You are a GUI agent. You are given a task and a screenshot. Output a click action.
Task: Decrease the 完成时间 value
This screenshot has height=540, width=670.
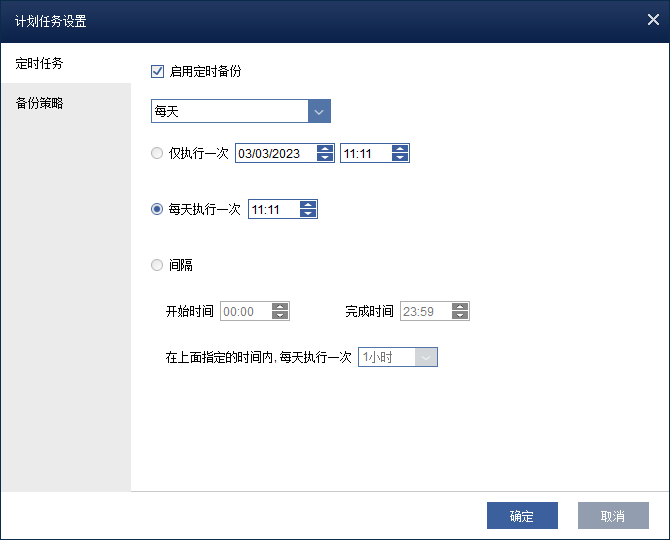pyautogui.click(x=460, y=316)
